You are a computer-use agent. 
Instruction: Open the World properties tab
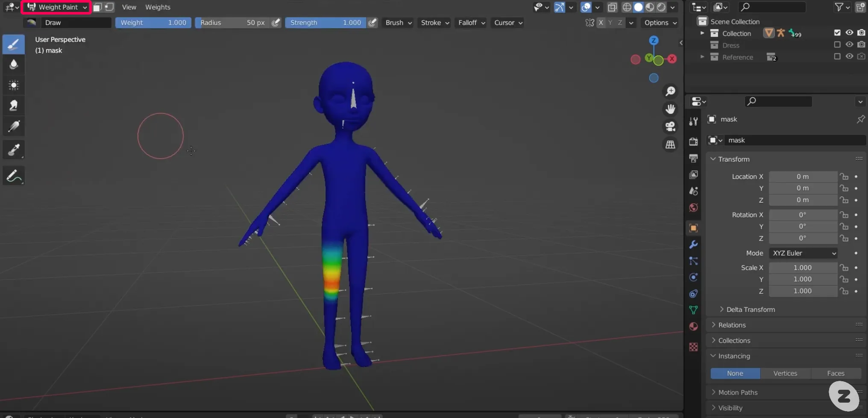(x=693, y=208)
